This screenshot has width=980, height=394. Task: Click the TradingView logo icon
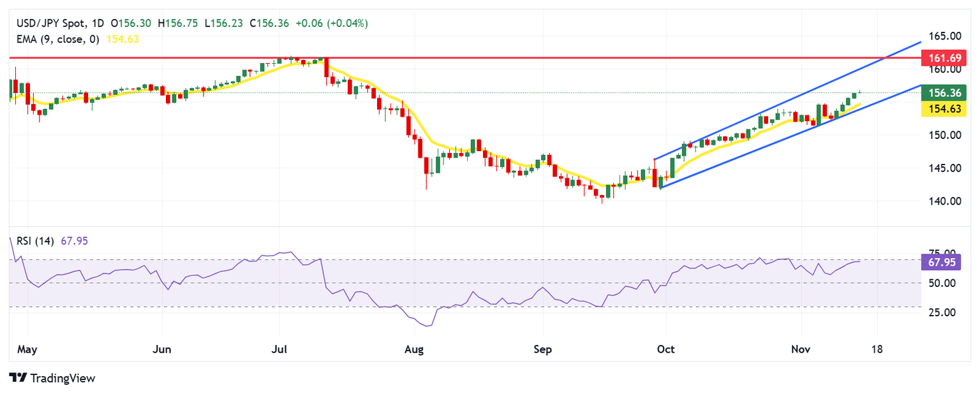pos(18,378)
